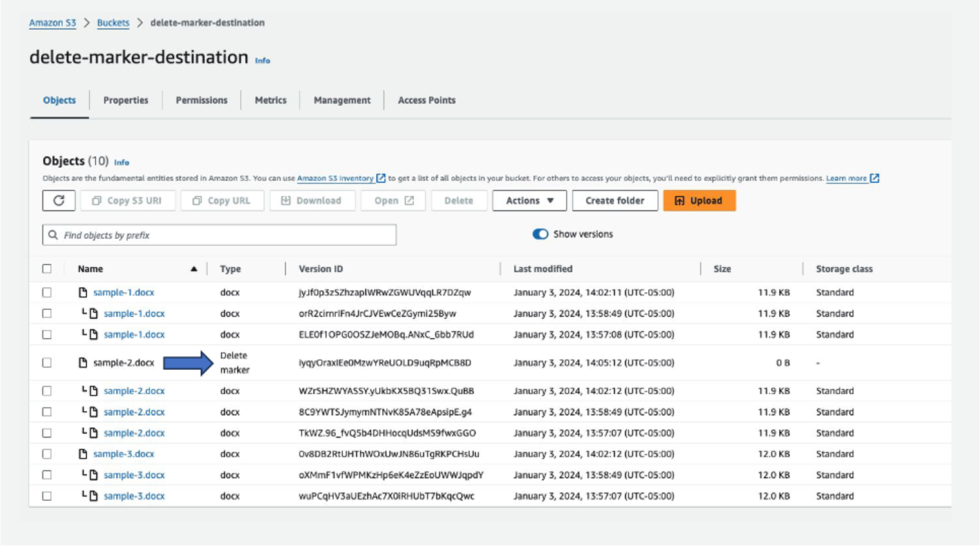This screenshot has width=980, height=546.
Task: Click the Create folder button
Action: tap(615, 201)
